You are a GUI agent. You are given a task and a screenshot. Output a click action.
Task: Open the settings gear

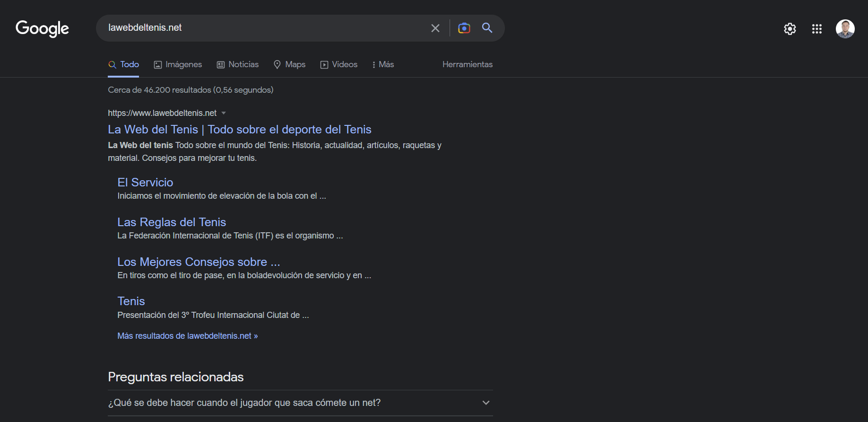[x=790, y=29]
